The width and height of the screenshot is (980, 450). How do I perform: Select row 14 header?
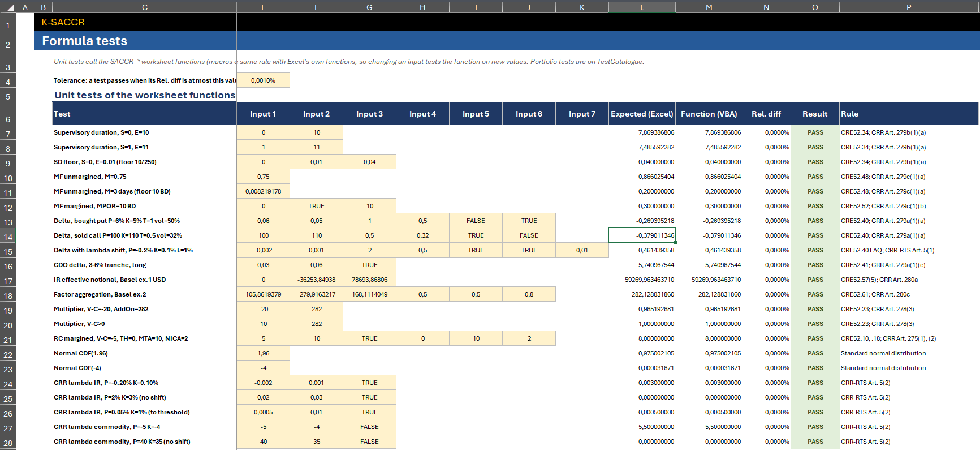[x=8, y=235]
